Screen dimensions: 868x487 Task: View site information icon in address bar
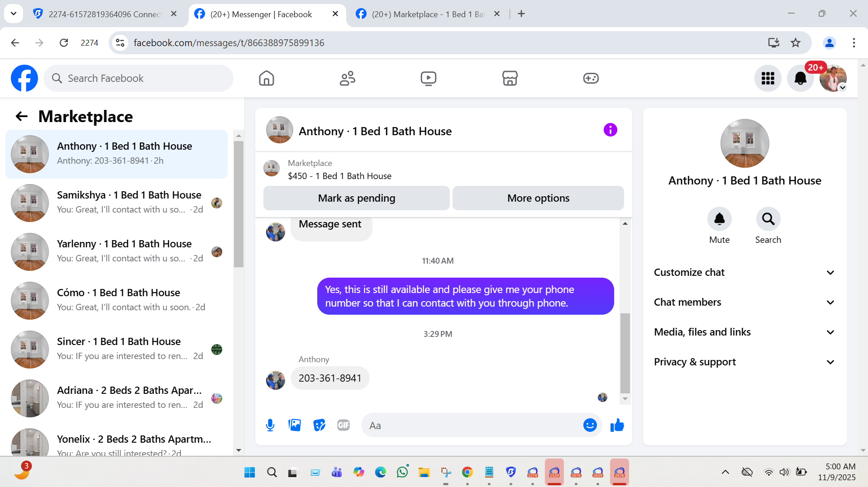click(x=120, y=43)
